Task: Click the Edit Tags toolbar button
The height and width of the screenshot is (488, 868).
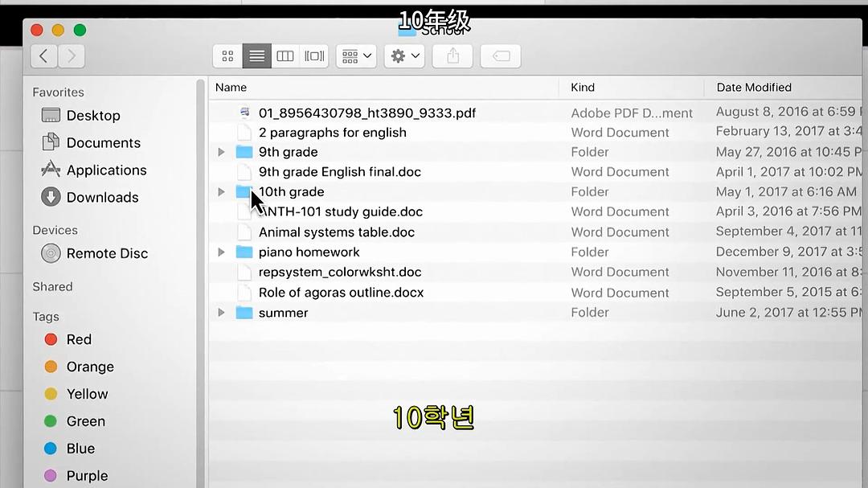Action: (500, 56)
